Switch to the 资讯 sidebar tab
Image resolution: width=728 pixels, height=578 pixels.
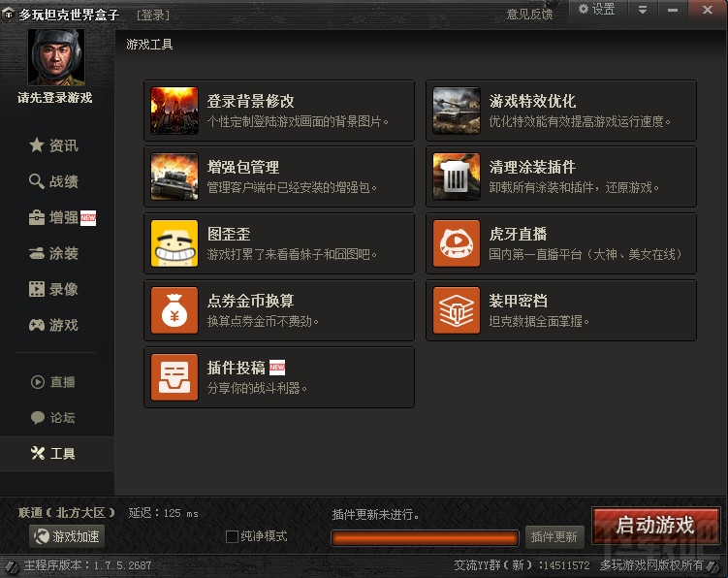(57, 145)
